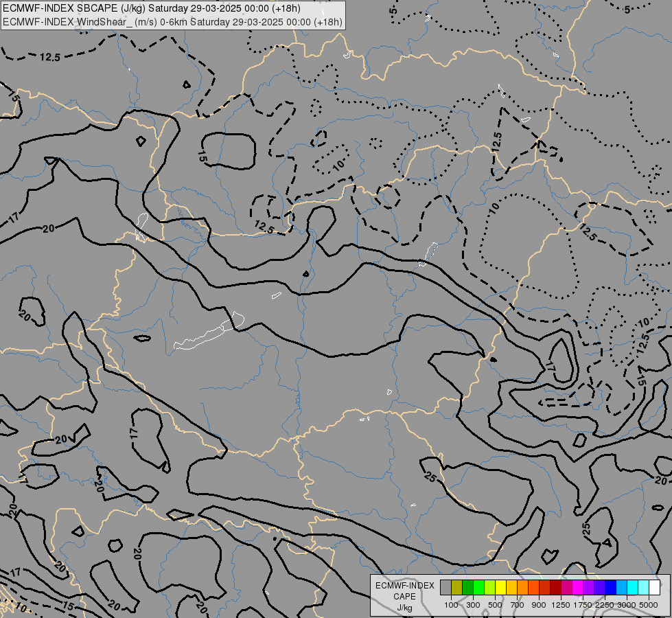Pick the bright green swatch right of 300
This screenshot has height=618, width=672.
pyautogui.click(x=478, y=587)
